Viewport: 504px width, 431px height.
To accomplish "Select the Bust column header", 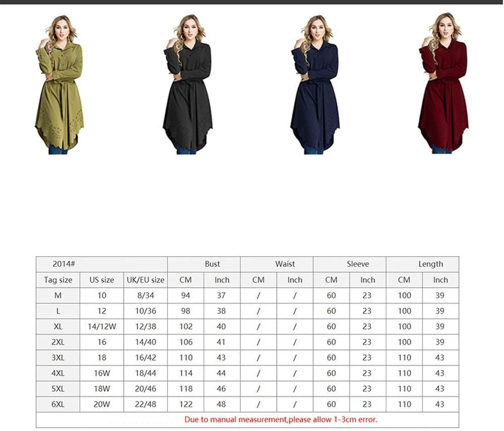I will (212, 264).
